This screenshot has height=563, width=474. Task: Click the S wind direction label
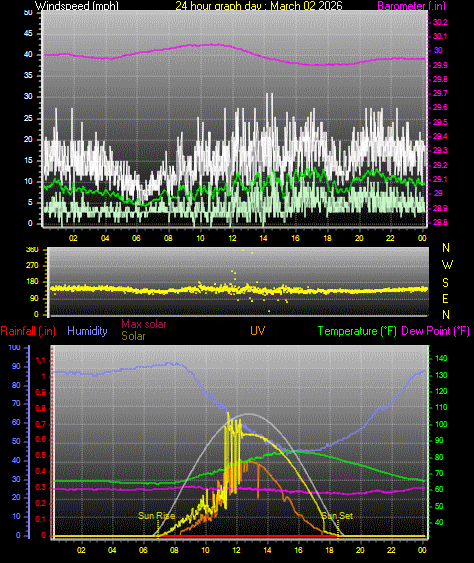pos(446,283)
